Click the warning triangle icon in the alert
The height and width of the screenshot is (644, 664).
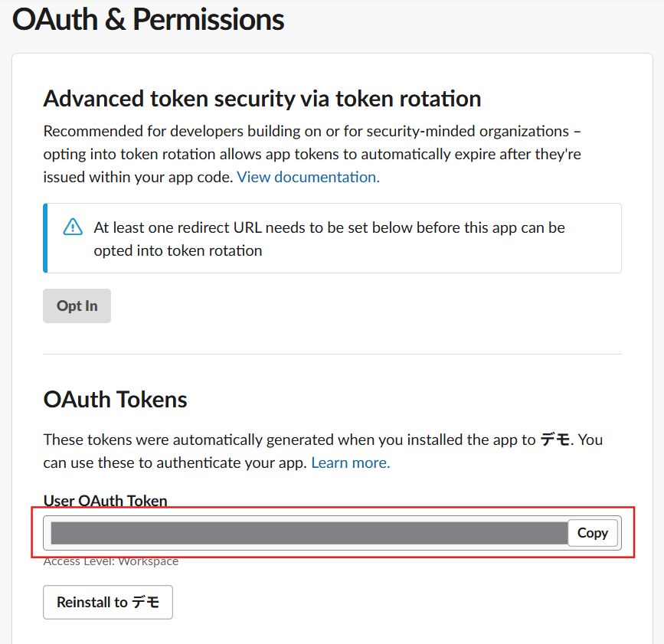[x=73, y=227]
